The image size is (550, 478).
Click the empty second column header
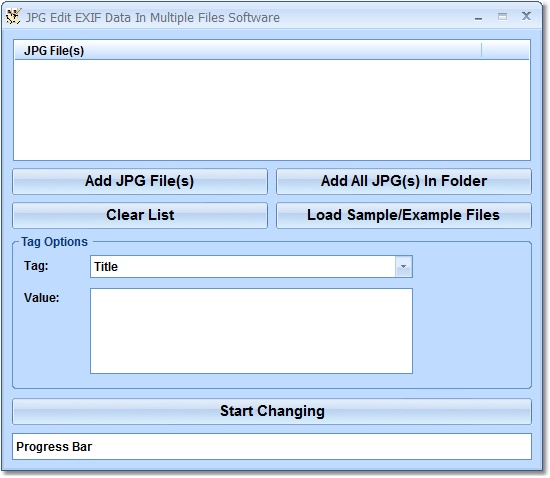click(x=505, y=51)
